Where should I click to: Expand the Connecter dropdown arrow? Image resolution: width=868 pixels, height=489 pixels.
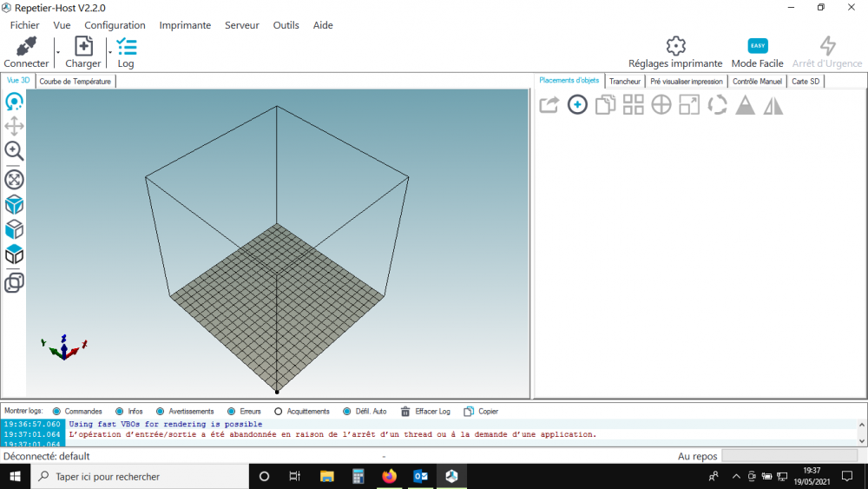click(57, 53)
